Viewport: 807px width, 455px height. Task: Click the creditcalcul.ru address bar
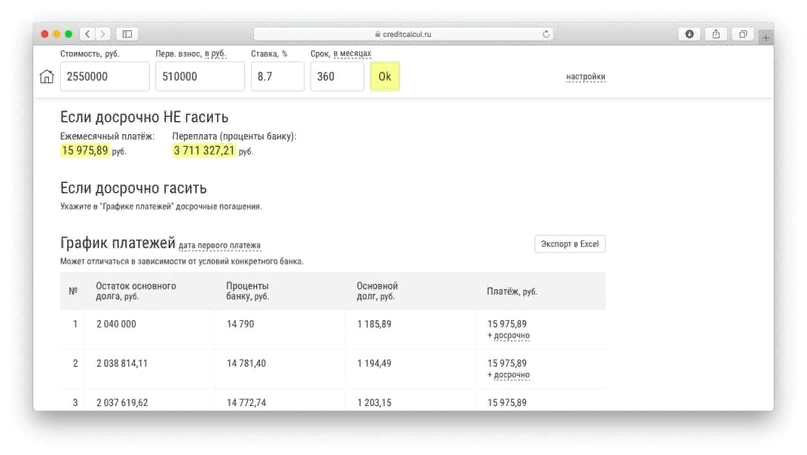pyautogui.click(x=404, y=34)
